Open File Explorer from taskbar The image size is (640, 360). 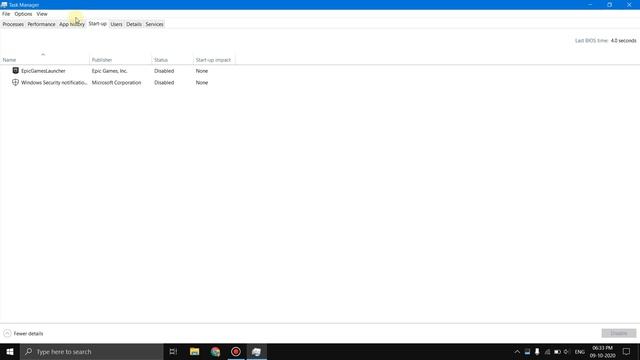click(194, 351)
